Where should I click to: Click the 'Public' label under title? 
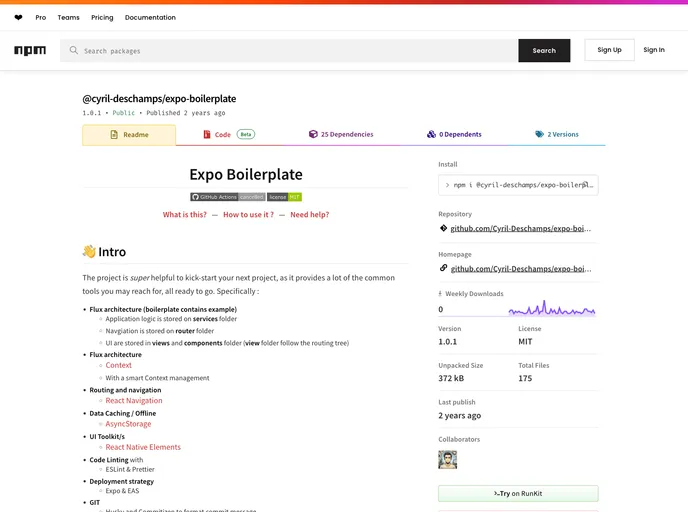pyautogui.click(x=123, y=113)
